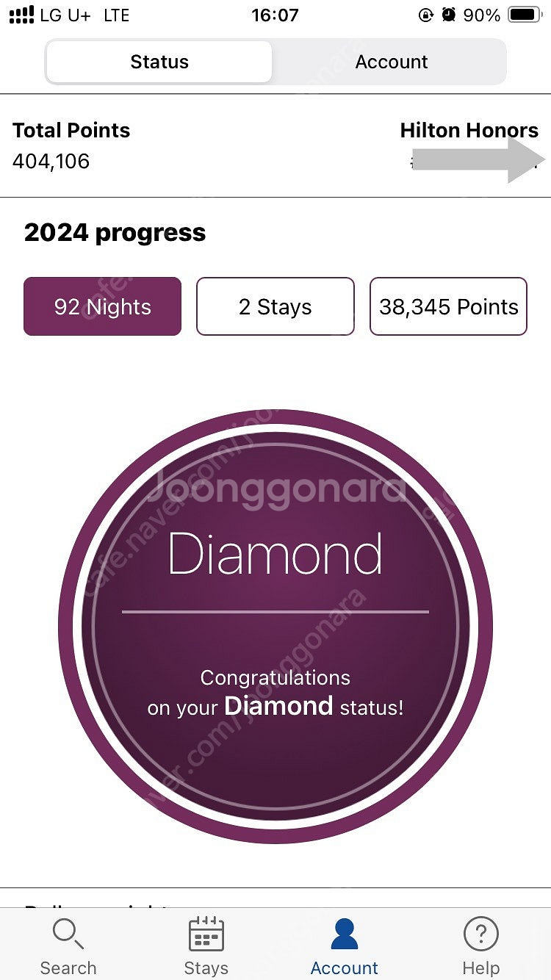The image size is (551, 980).
Task: Tap the Stays tab label
Action: 206,968
